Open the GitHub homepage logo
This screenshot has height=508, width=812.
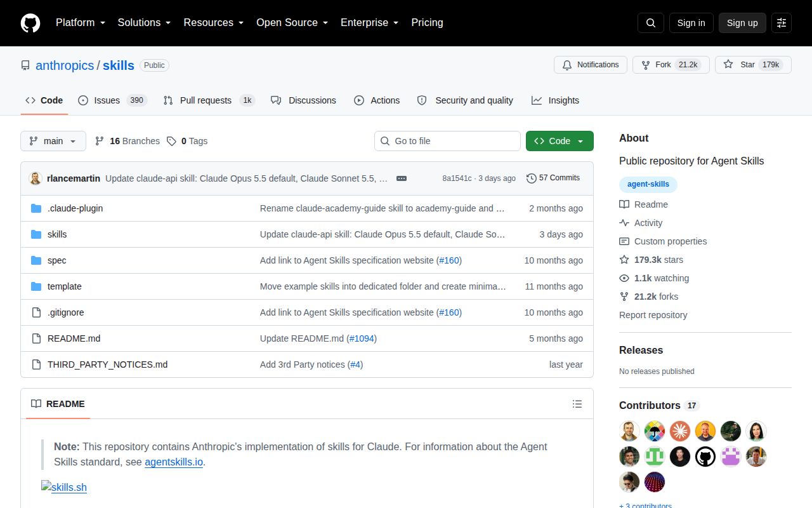(x=30, y=23)
